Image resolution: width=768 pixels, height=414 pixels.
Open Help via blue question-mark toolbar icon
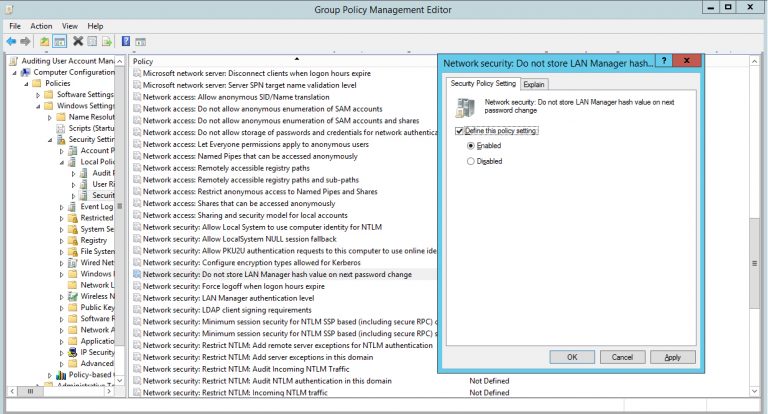point(126,41)
